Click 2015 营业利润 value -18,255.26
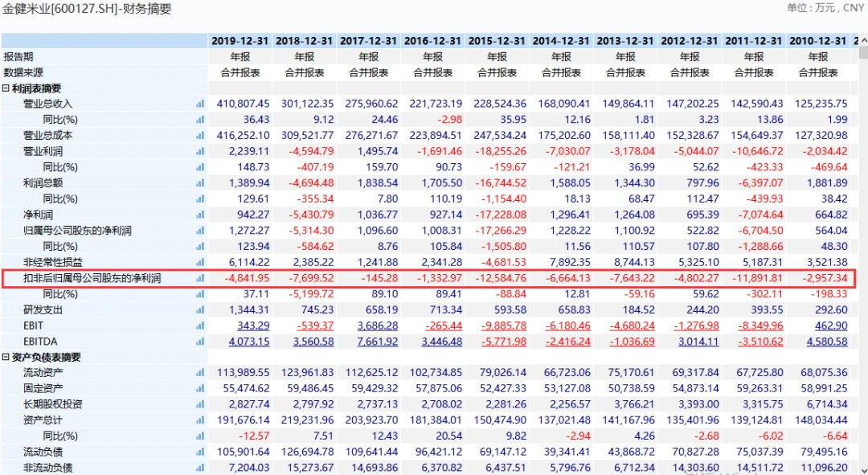This screenshot has width=868, height=475. pyautogui.click(x=501, y=151)
